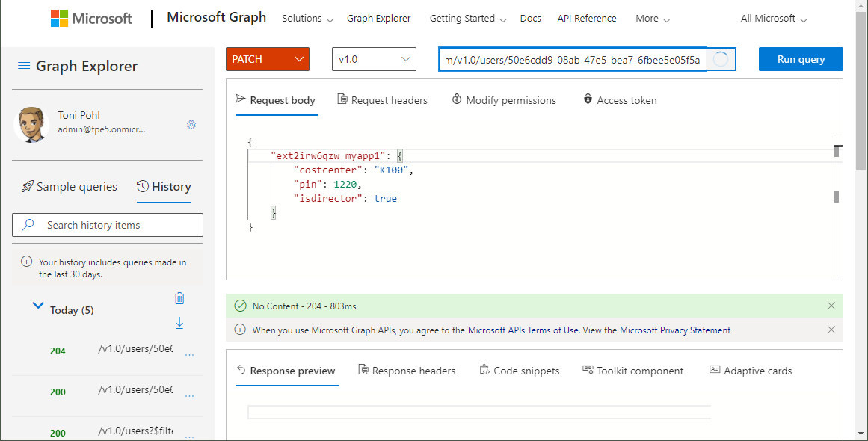Close the Microsoft APIs terms notice
Image resolution: width=868 pixels, height=441 pixels.
coord(831,330)
